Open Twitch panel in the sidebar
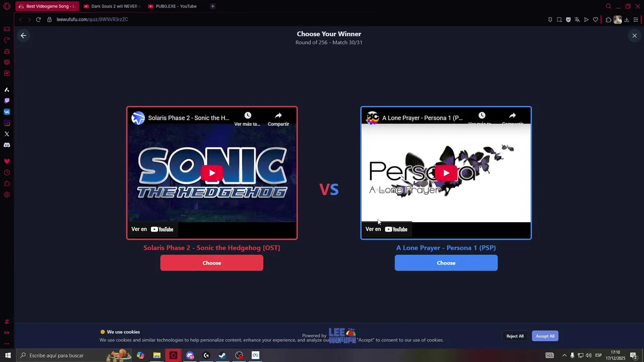The width and height of the screenshot is (644, 362). click(7, 101)
